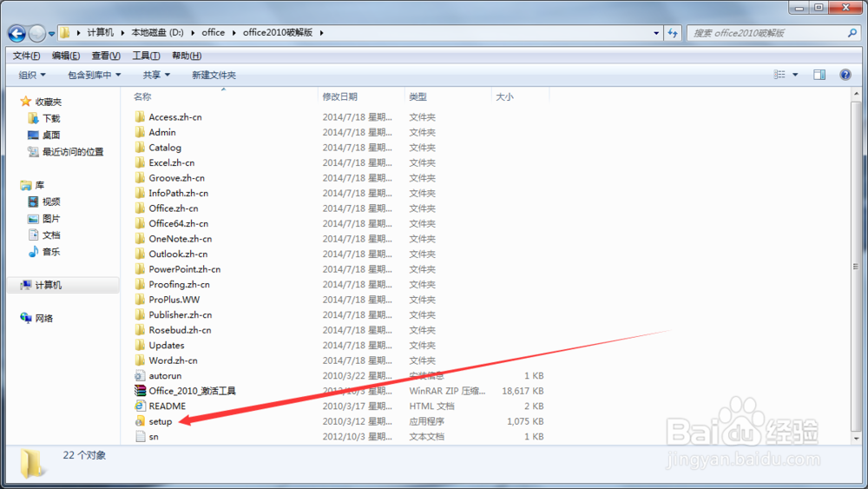Click the Outlook.zh-cn folder icon
The width and height of the screenshot is (868, 489).
(x=140, y=254)
